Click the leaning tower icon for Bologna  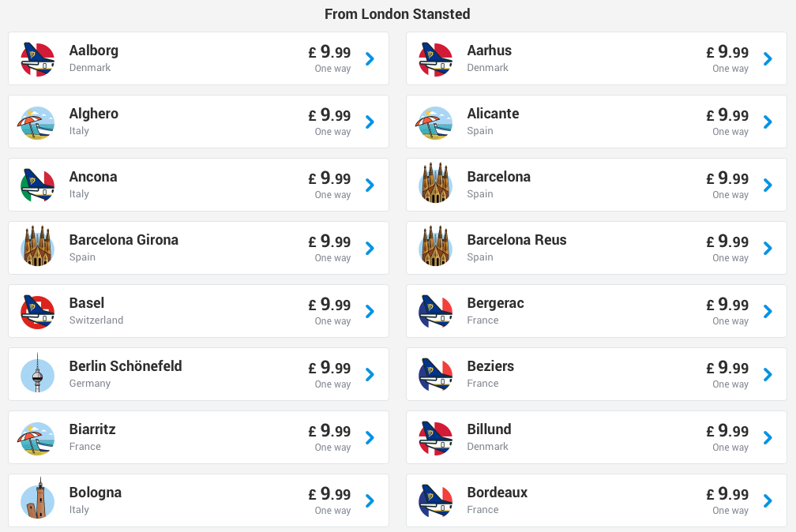(x=38, y=499)
